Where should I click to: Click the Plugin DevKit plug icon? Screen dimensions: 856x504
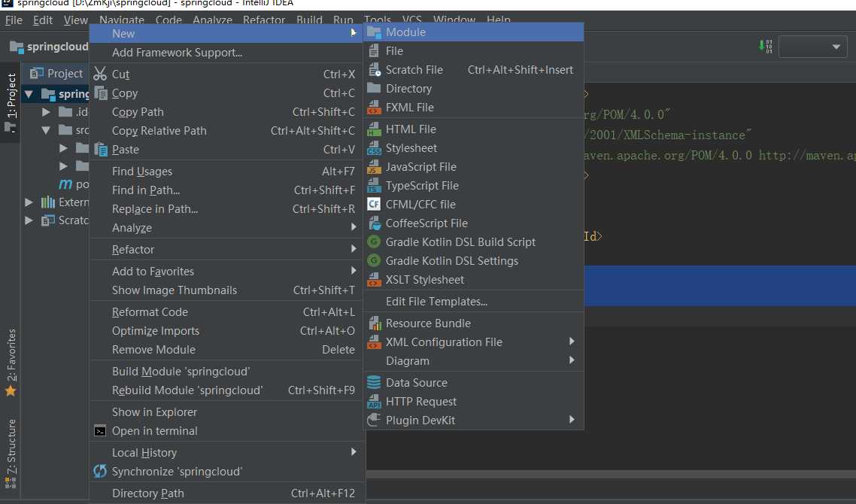pyautogui.click(x=374, y=420)
